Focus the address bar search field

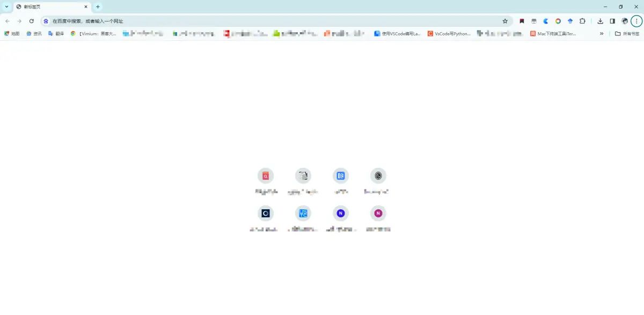pyautogui.click(x=275, y=21)
